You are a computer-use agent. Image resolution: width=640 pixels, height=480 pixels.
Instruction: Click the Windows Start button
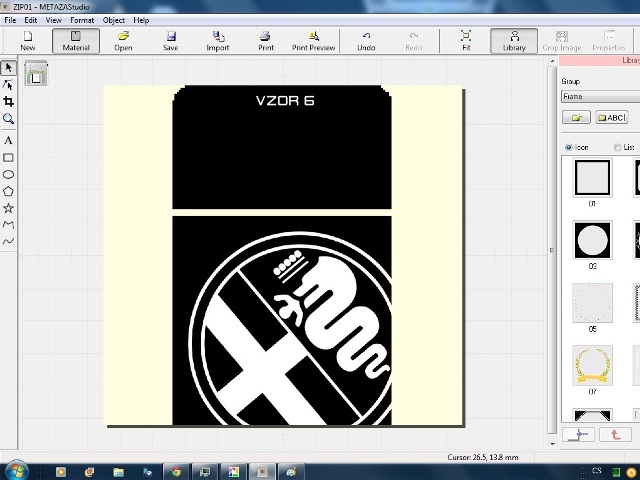tap(16, 471)
